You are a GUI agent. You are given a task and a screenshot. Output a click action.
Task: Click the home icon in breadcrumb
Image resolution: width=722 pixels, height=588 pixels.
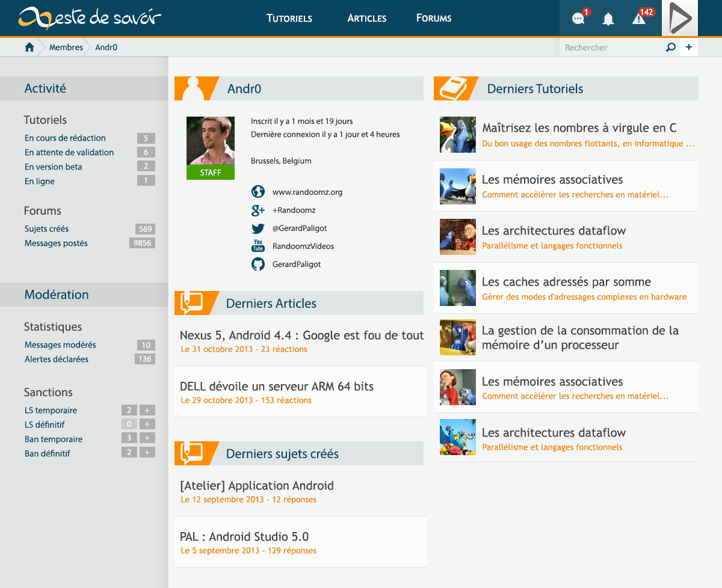point(29,47)
